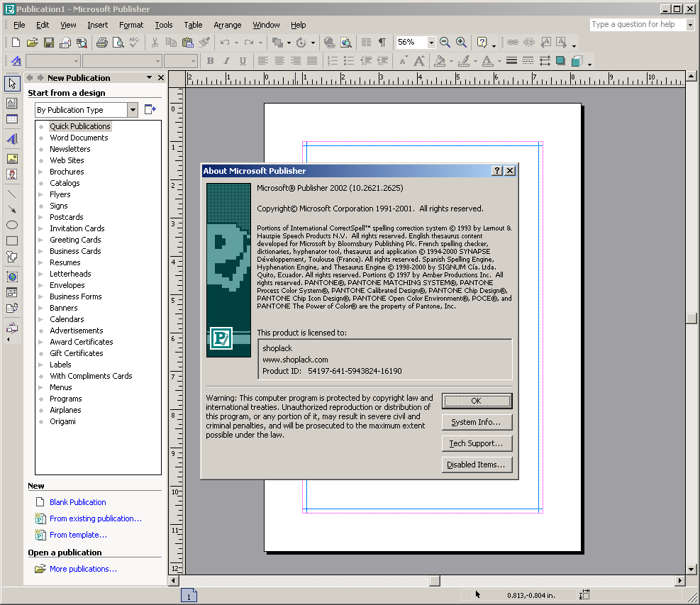Toggle Bold formatting
This screenshot has width=700, height=605.
tap(210, 61)
